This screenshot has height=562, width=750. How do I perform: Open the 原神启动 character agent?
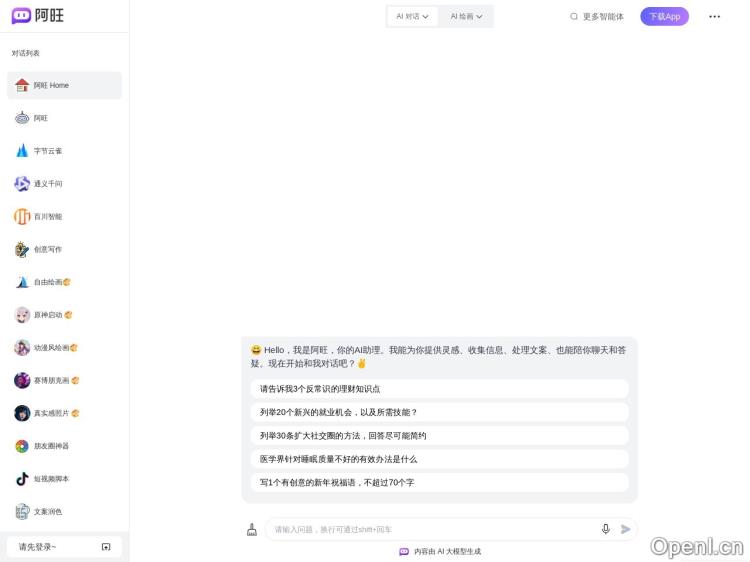(64, 315)
